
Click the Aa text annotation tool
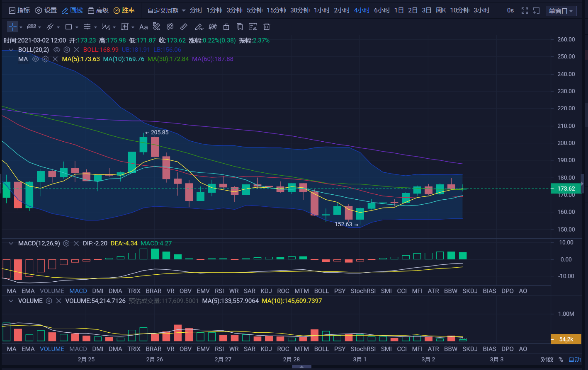tap(143, 27)
